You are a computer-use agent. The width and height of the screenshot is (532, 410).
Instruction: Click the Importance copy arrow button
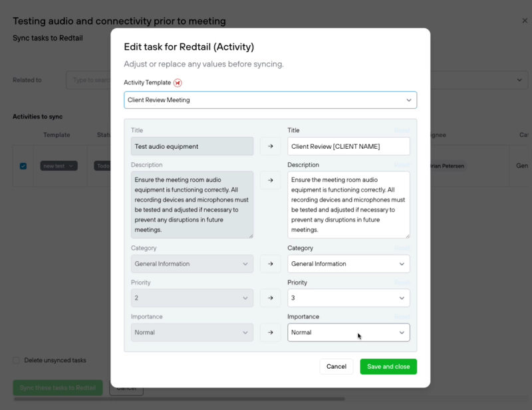(271, 332)
